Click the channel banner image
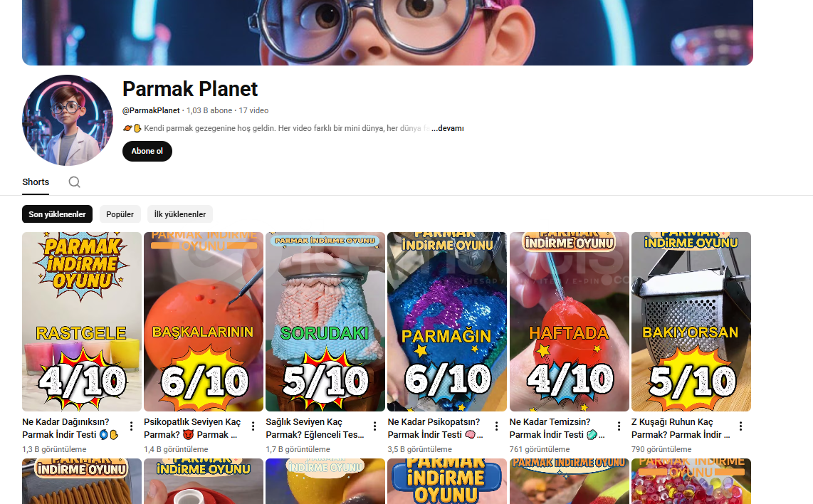 [x=387, y=32]
